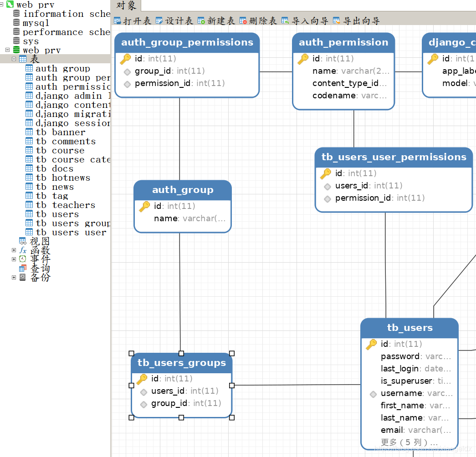Select tb_course_category table in tree
The width and height of the screenshot is (476, 457).
(72, 159)
